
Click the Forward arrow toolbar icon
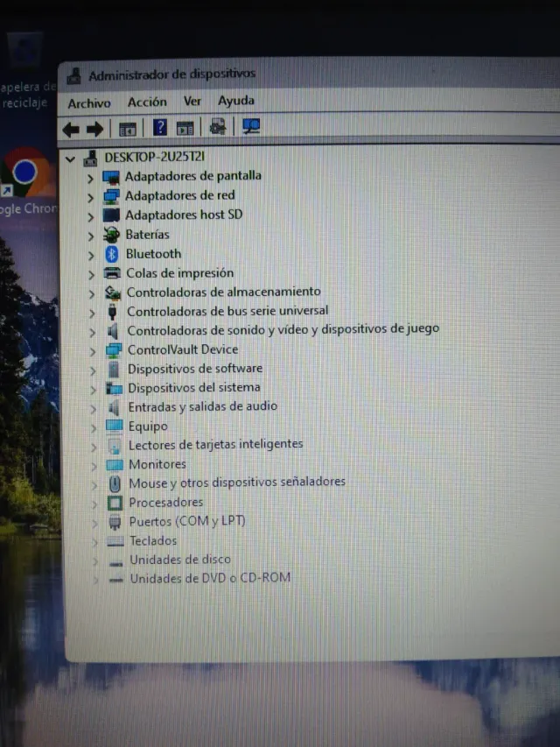(94, 129)
